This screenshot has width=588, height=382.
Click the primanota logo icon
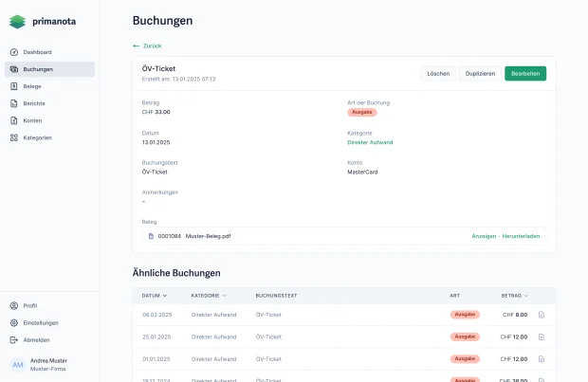[17, 22]
